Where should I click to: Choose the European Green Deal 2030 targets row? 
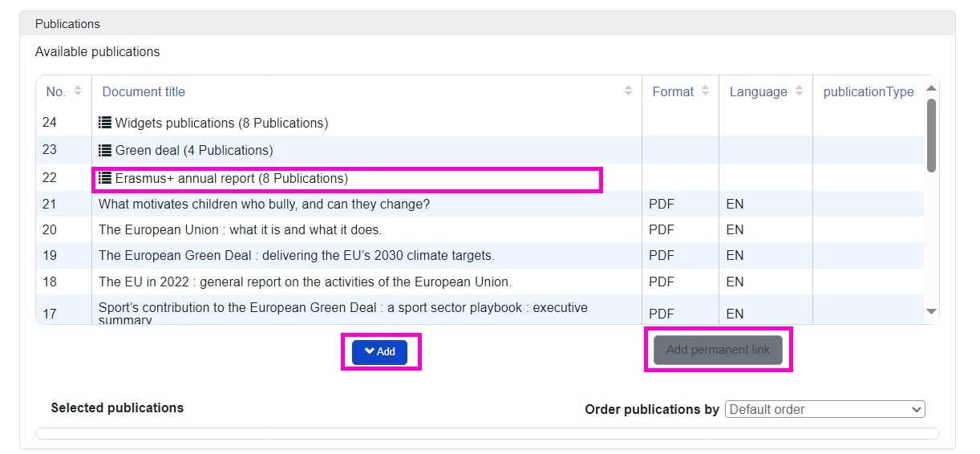point(296,256)
